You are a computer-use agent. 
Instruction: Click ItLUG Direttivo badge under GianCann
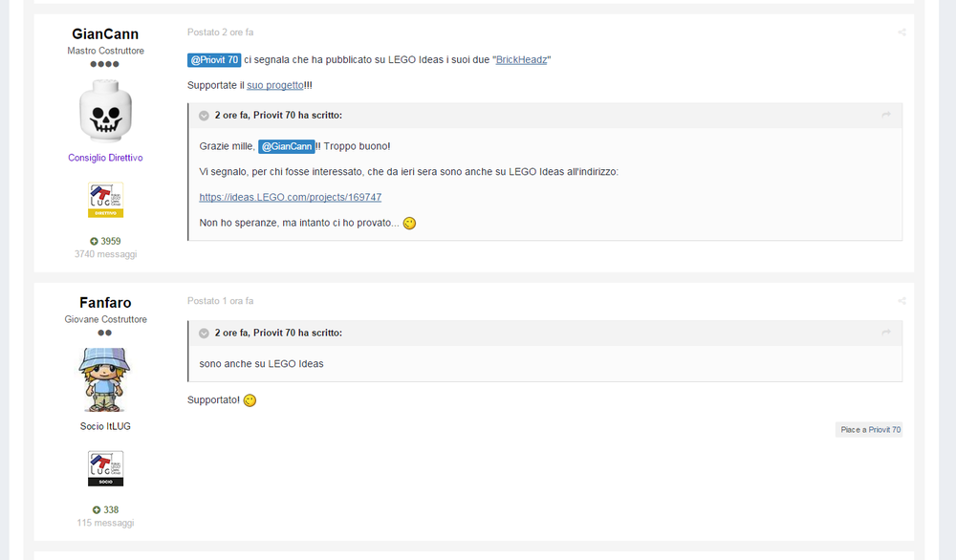point(105,200)
